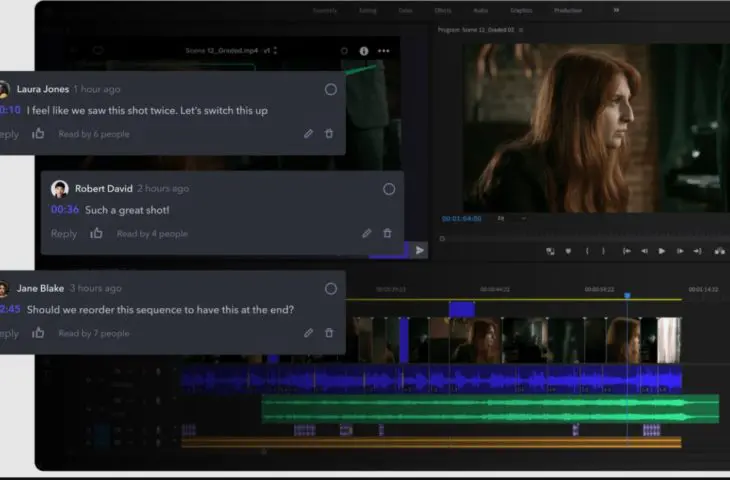Open the Scene 12_Graded.mp4 version dropdown
This screenshot has width=730, height=480.
[x=275, y=50]
